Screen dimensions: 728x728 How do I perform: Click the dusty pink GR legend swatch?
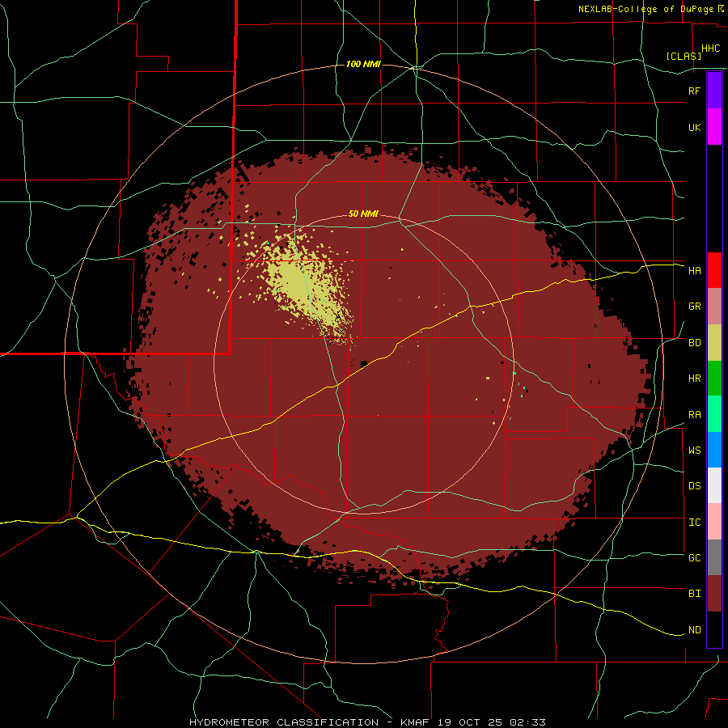(x=714, y=306)
